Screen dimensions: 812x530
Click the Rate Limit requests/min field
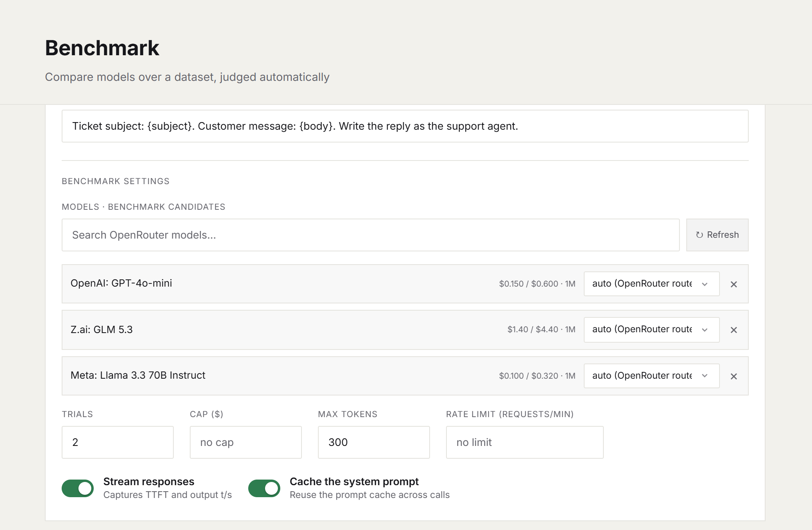(x=525, y=442)
